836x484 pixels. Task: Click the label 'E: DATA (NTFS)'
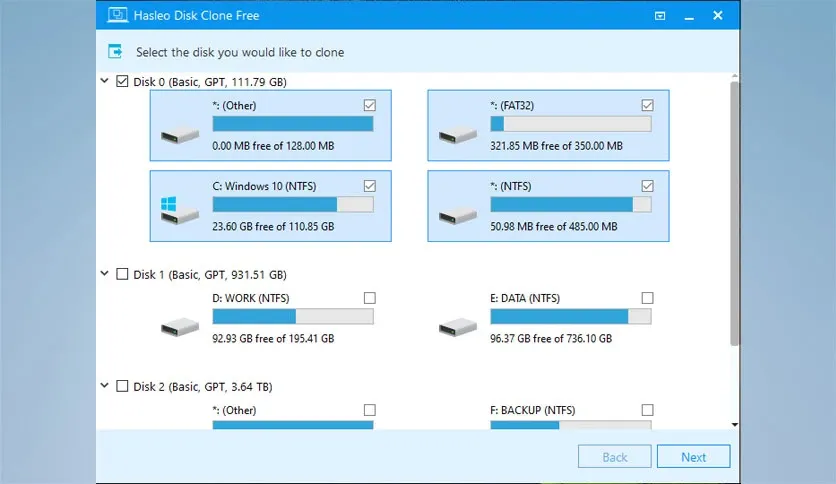point(525,298)
